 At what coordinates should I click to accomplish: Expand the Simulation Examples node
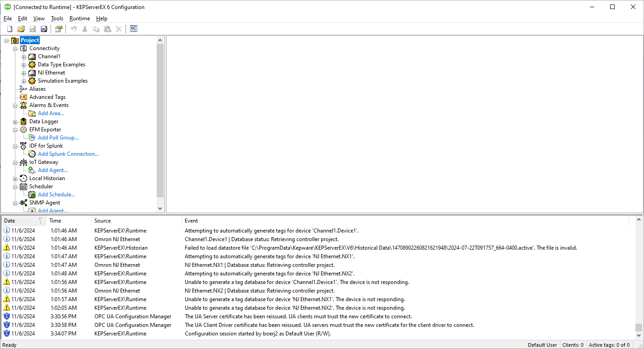(24, 81)
